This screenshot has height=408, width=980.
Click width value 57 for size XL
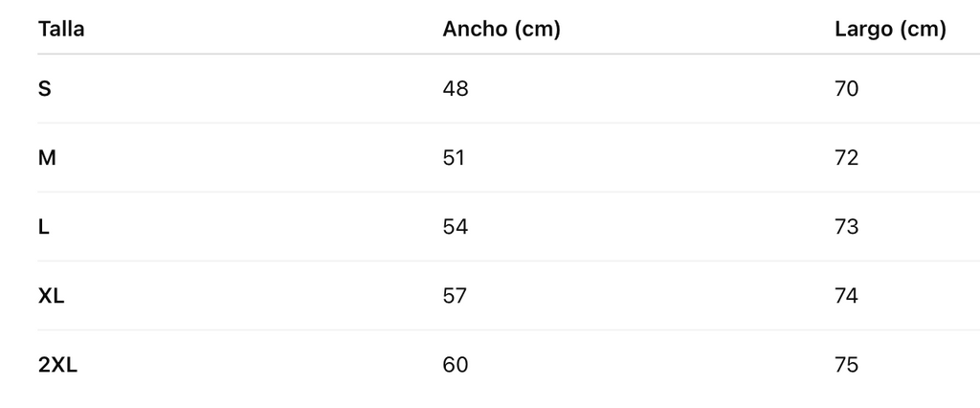[455, 296]
